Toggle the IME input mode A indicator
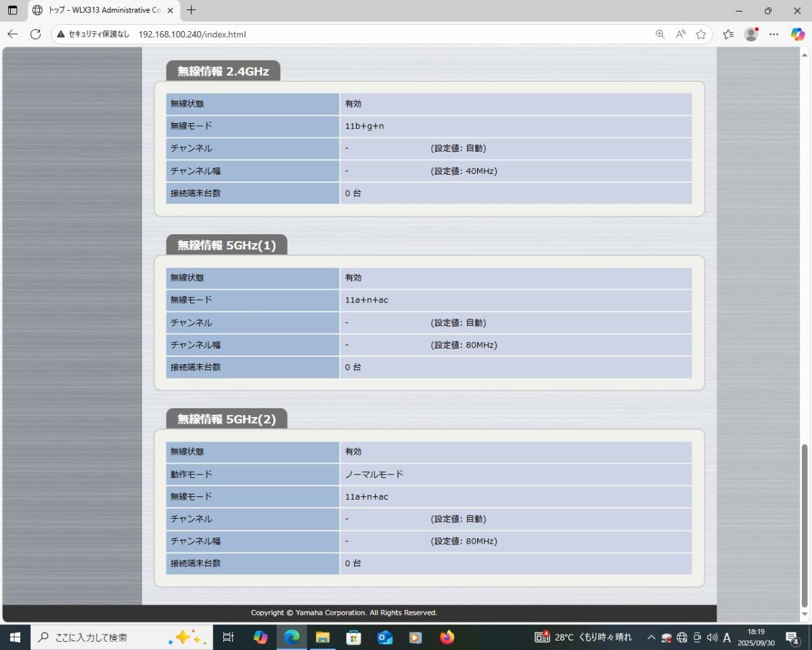812x650 pixels. (727, 637)
